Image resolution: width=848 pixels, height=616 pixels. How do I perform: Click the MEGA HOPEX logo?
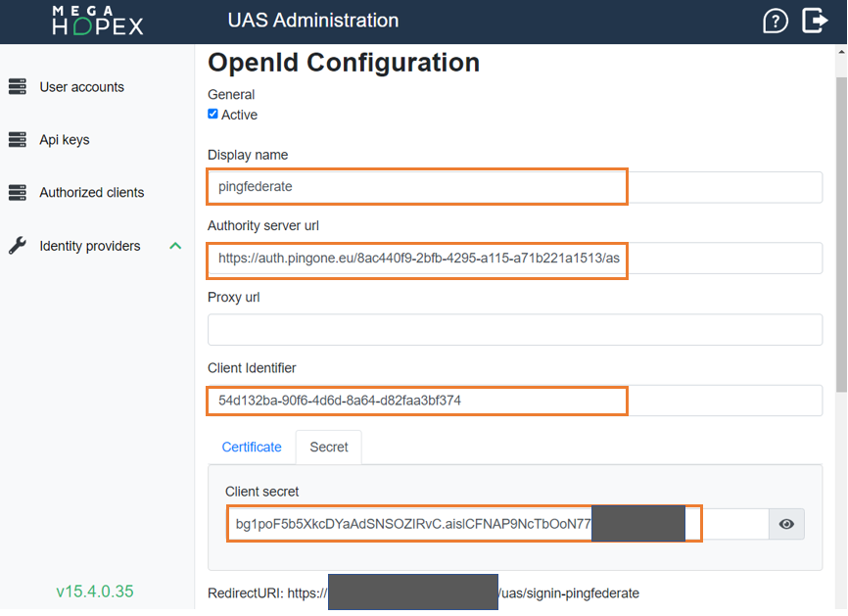[98, 20]
